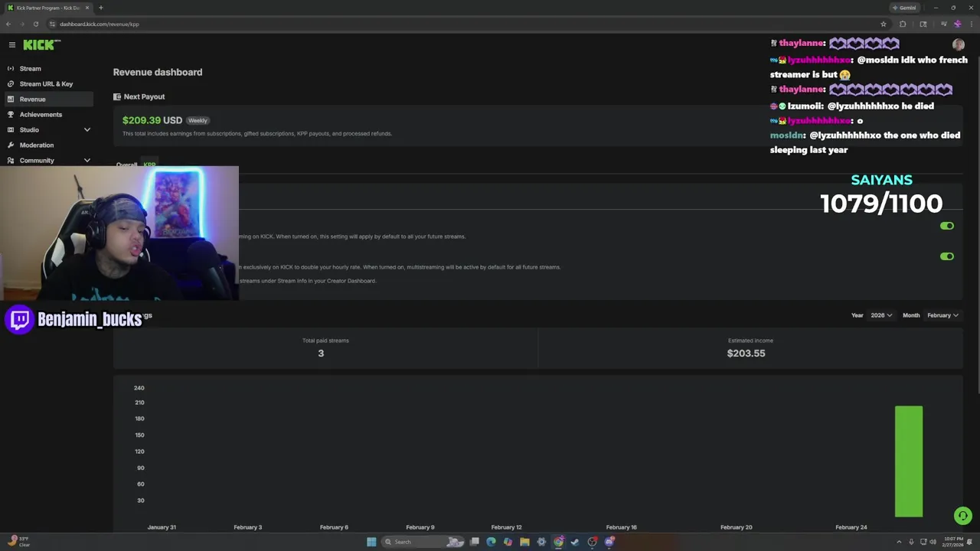Open Steam from the taskbar
Viewport: 980px width, 551px height.
point(575,542)
